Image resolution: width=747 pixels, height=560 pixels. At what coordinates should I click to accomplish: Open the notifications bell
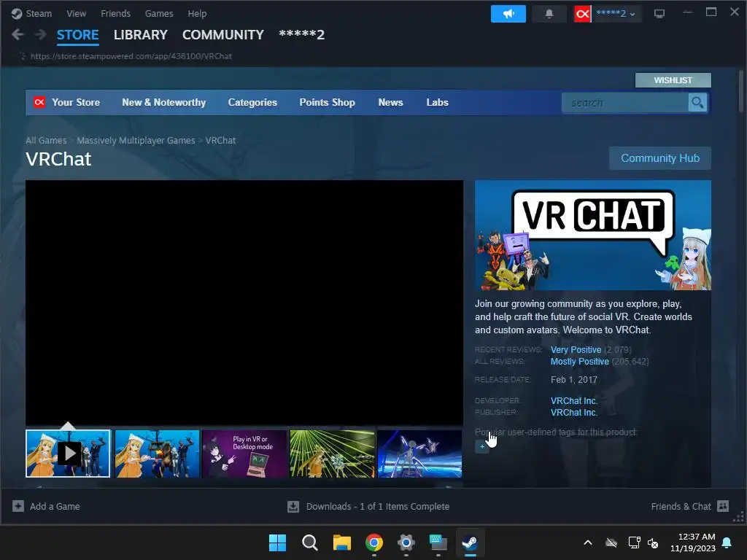[549, 14]
